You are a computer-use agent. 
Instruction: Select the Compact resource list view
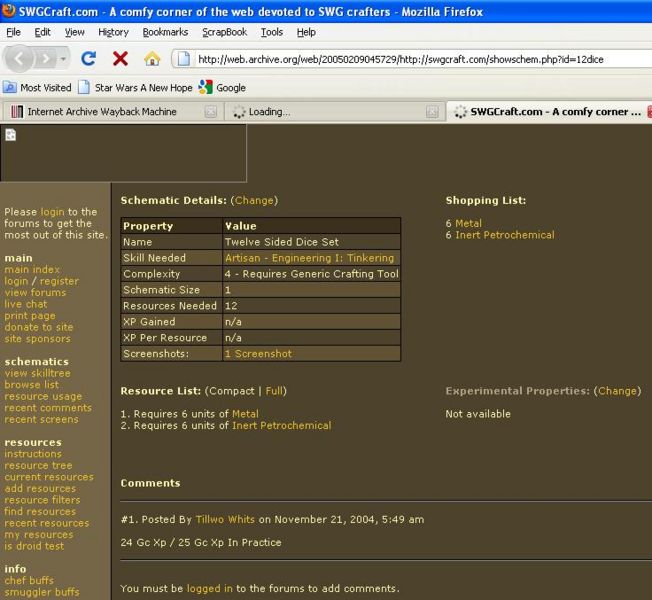pos(232,391)
